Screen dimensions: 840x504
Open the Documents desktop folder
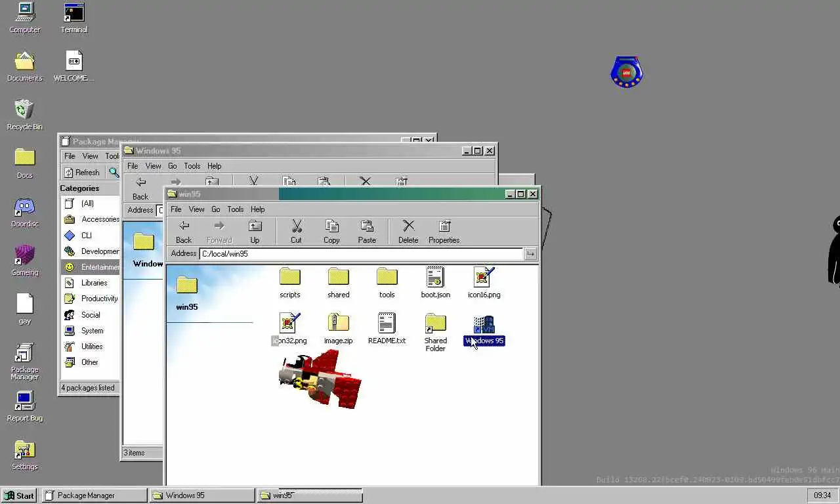(x=24, y=66)
